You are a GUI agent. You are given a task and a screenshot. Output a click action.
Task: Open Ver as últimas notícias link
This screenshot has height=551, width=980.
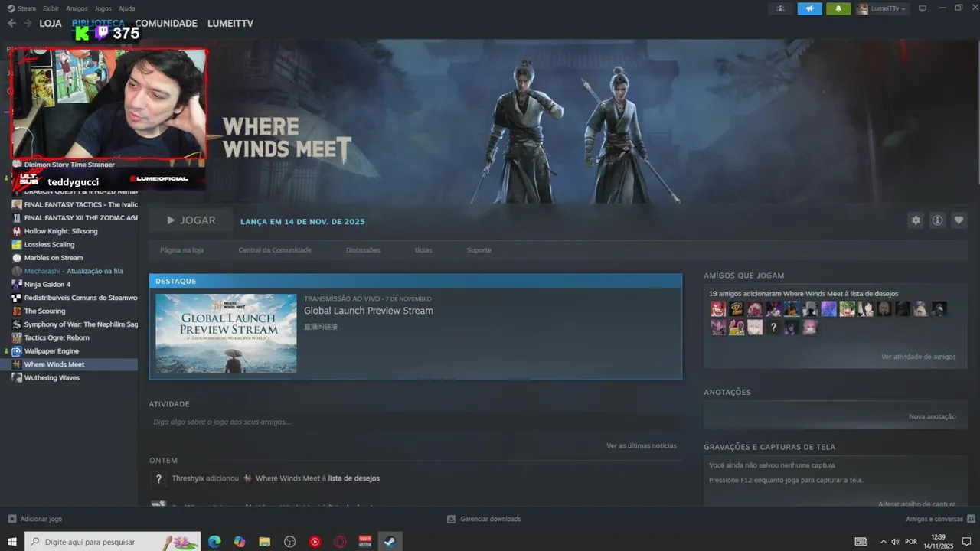click(642, 445)
